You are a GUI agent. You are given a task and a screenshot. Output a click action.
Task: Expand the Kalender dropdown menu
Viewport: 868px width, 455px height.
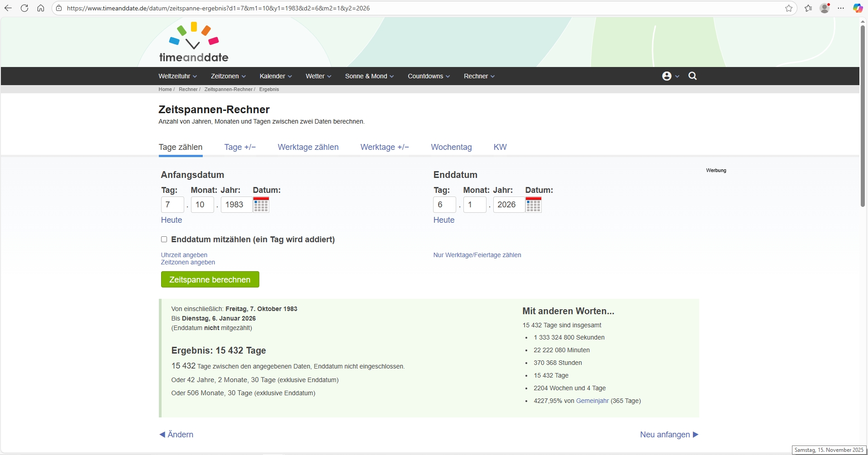(276, 76)
